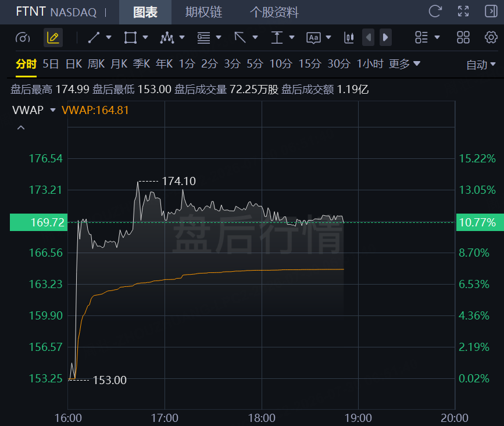Viewport: 504px width, 426px height.
Task: Collapse the side panel icon
Action: (491, 11)
